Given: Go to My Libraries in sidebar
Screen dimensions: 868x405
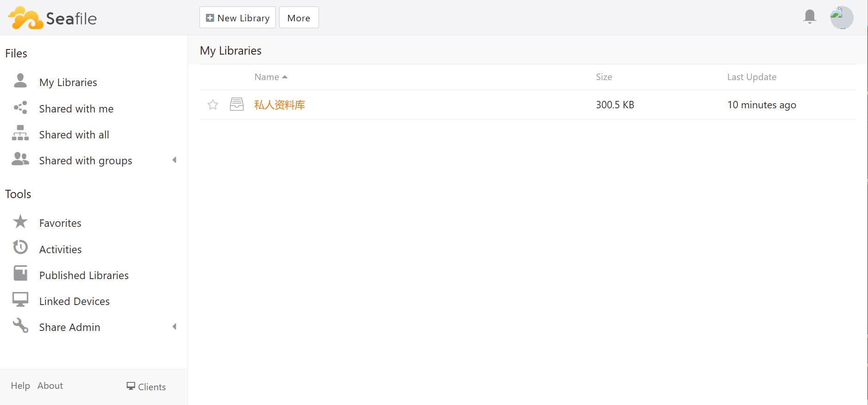Looking at the screenshot, I should (x=68, y=82).
